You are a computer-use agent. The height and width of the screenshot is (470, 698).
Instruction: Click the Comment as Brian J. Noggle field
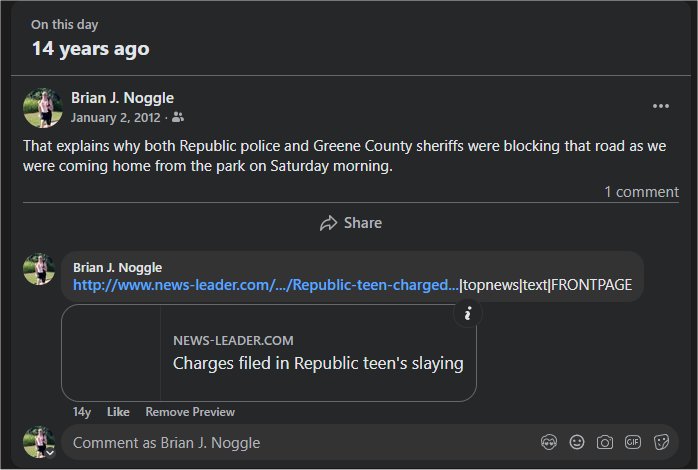tap(300, 442)
